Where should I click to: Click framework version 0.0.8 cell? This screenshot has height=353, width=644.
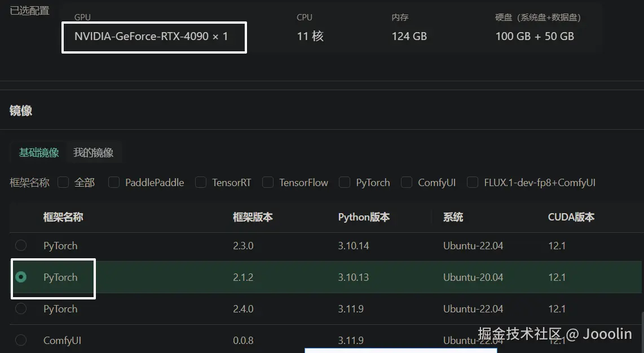(243, 341)
